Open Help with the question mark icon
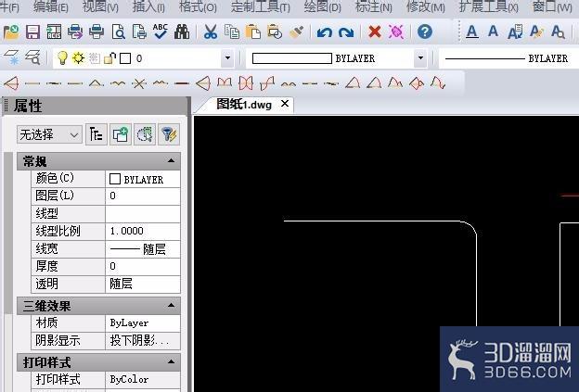 click(x=425, y=32)
